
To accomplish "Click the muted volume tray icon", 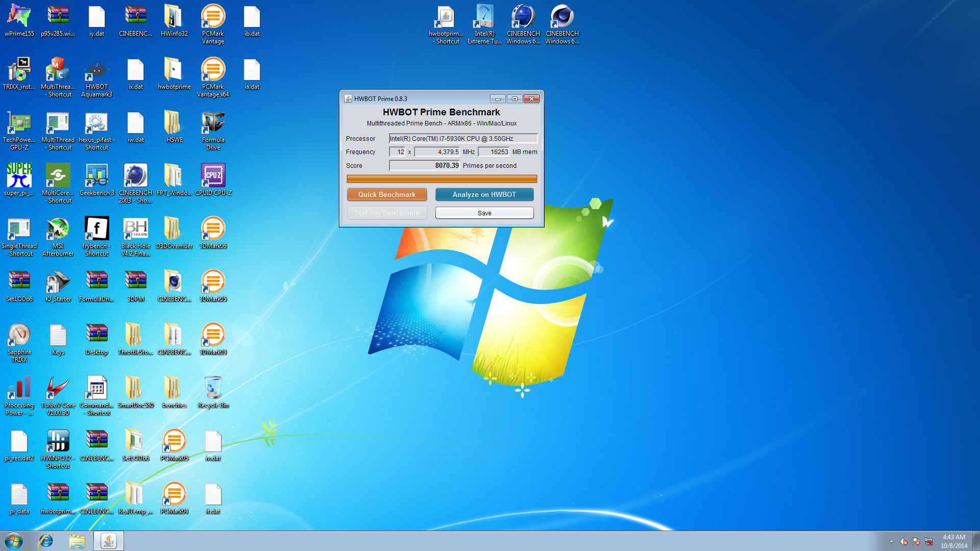I will (903, 541).
